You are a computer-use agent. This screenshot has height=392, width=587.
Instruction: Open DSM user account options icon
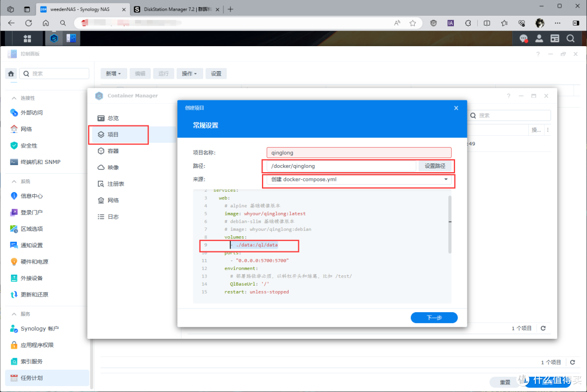click(539, 38)
